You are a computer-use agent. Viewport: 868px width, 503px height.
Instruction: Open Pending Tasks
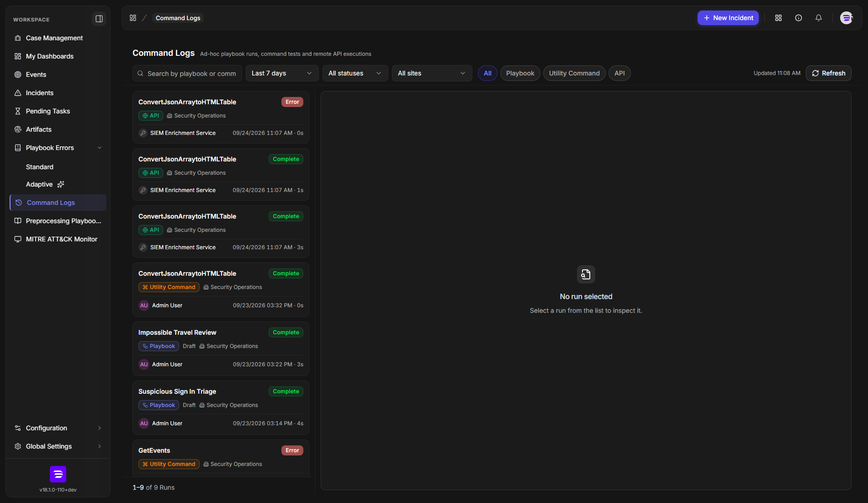coord(58,111)
